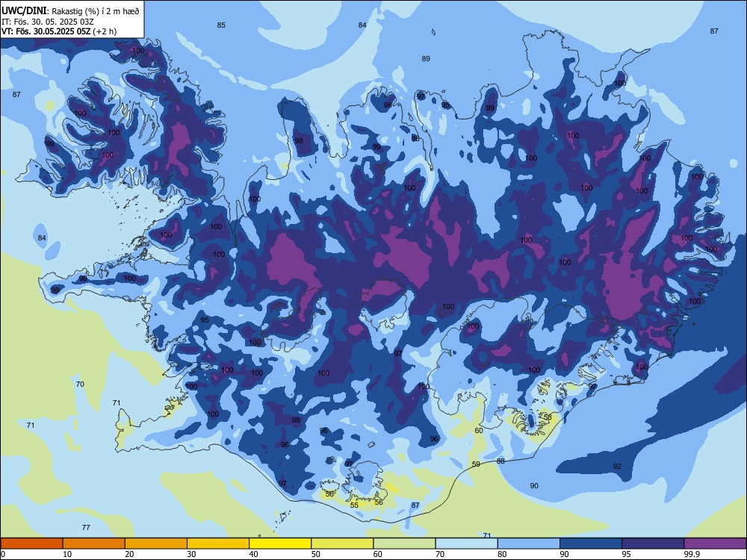Click the humidity value '55' on the map
The width and height of the screenshot is (747, 560).
coord(354,505)
